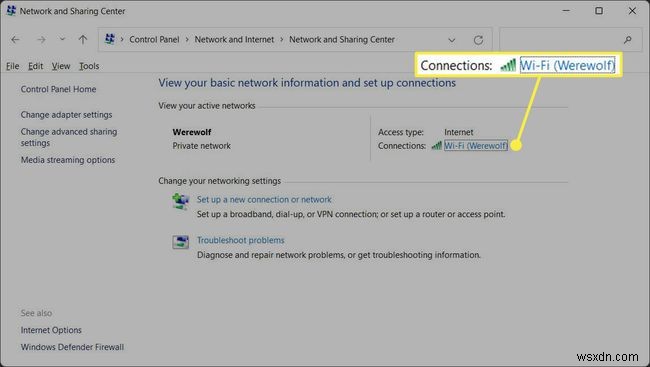This screenshot has height=367, width=650.
Task: Click the Wi-Fi signal strength icon beside Connections
Action: click(437, 146)
